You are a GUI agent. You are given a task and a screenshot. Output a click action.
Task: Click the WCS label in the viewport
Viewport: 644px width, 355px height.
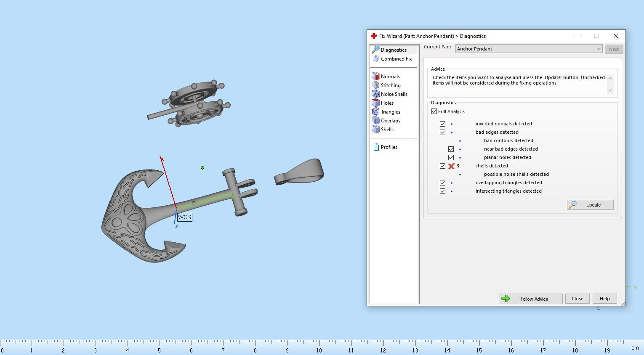[184, 217]
